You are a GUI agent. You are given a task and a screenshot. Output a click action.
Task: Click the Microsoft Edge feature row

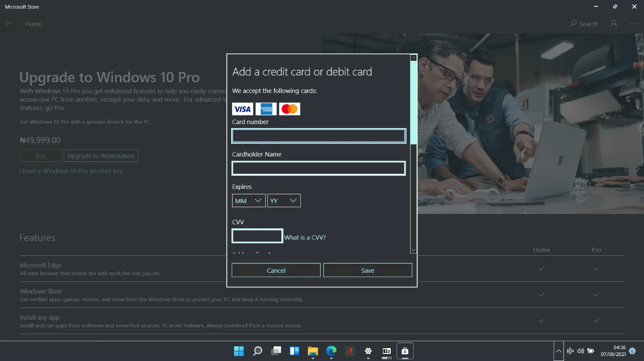(x=322, y=269)
